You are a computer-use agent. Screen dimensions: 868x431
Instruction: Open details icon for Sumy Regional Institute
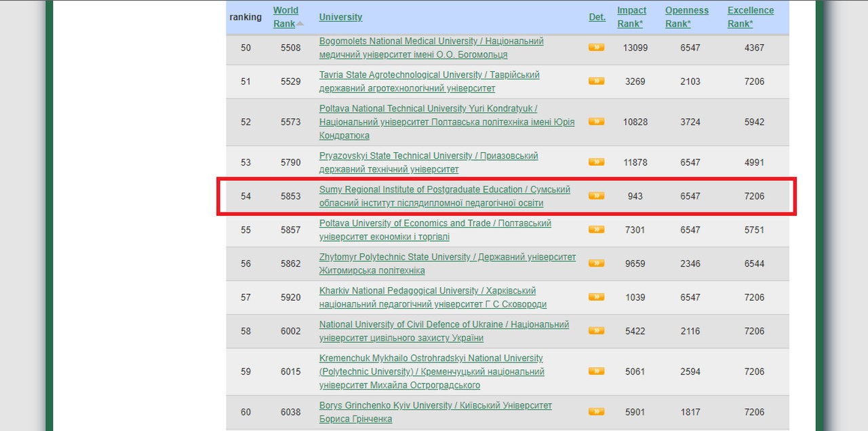596,196
